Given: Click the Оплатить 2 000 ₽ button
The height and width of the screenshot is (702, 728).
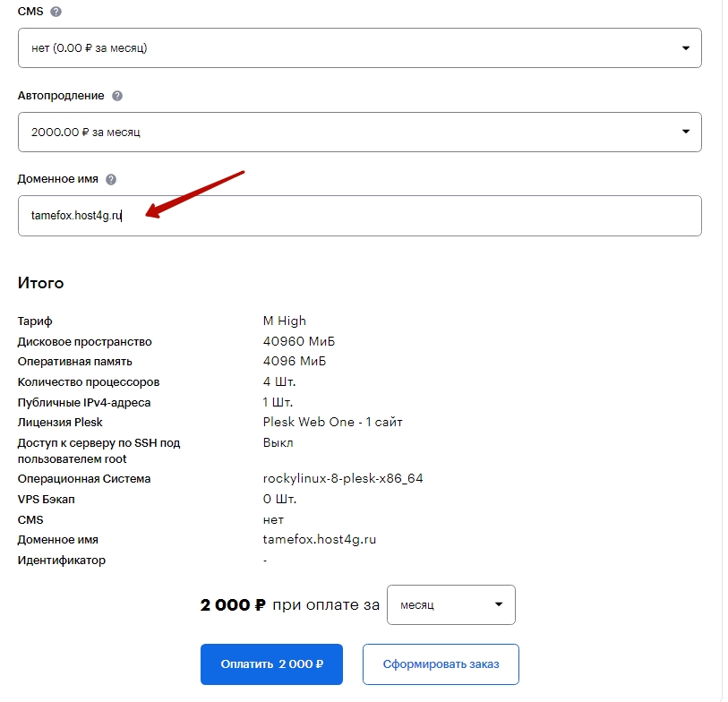Looking at the screenshot, I should [271, 663].
